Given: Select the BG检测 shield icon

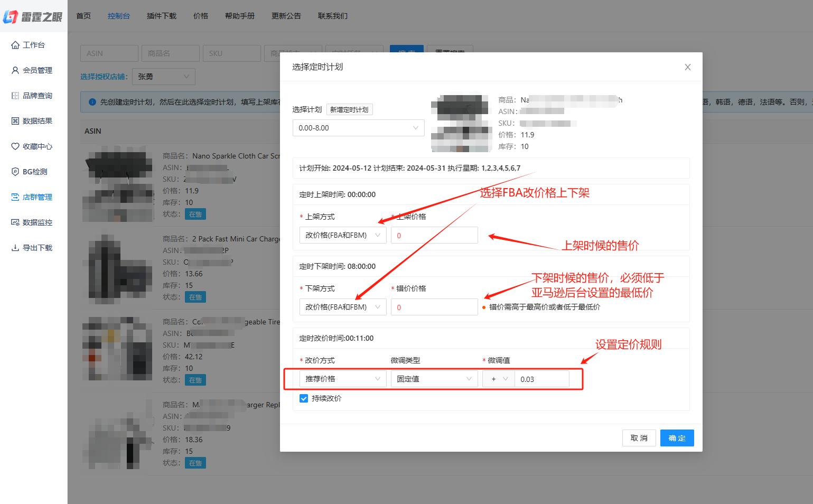Looking at the screenshot, I should tap(15, 172).
